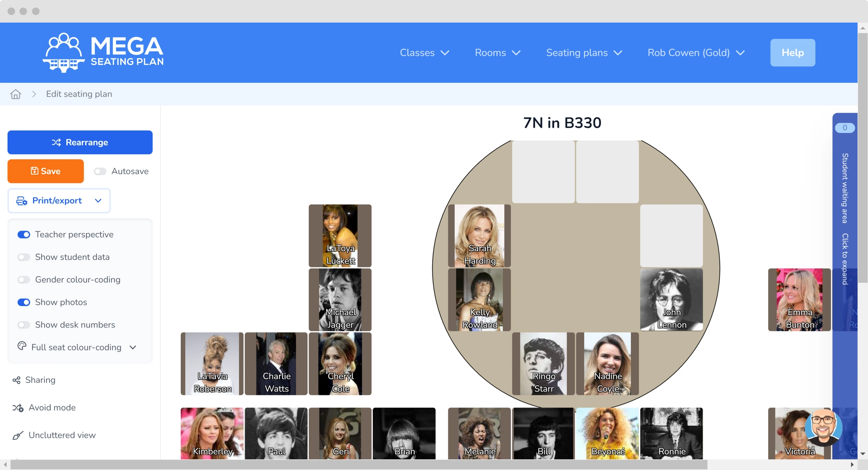Image resolution: width=868 pixels, height=470 pixels.
Task: Select Beyoncé's seat
Action: (608, 434)
